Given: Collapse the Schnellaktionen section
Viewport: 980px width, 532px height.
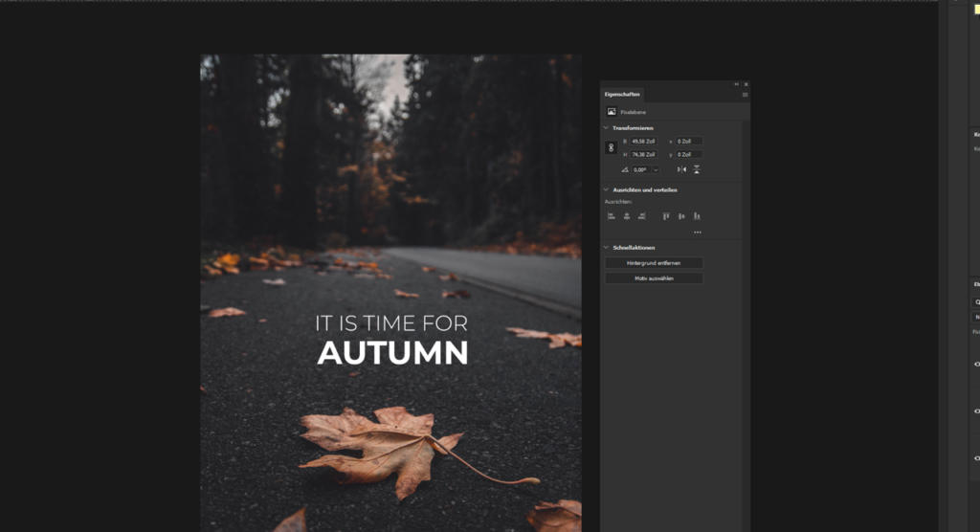Looking at the screenshot, I should (x=606, y=248).
